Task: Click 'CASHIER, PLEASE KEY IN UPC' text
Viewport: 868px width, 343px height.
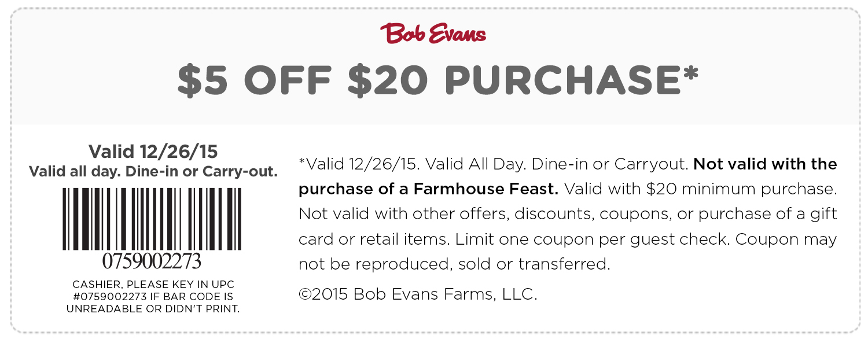Action: click(153, 285)
